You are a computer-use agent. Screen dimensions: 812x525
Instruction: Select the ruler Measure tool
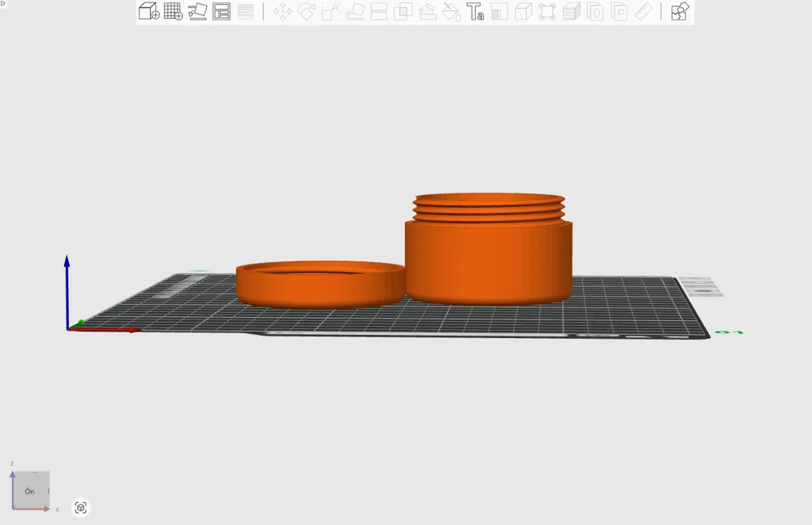click(x=643, y=11)
